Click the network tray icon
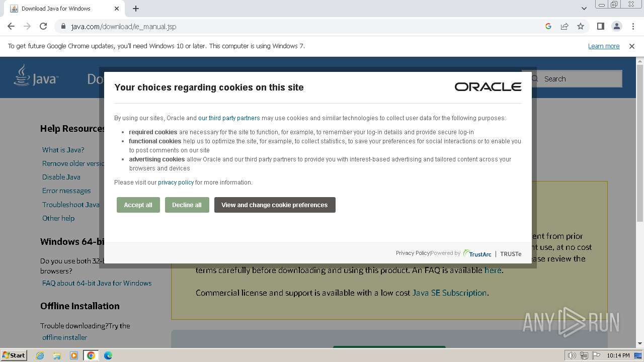The image size is (644, 362). click(x=584, y=355)
